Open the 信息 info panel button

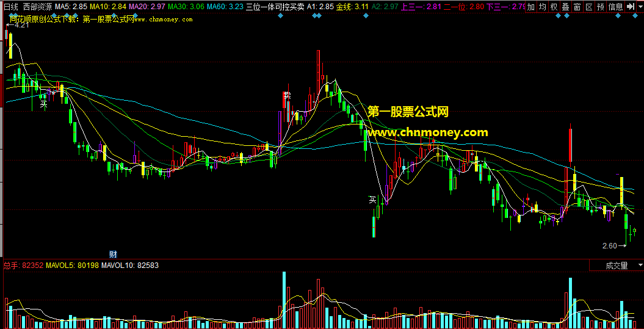[615, 7]
